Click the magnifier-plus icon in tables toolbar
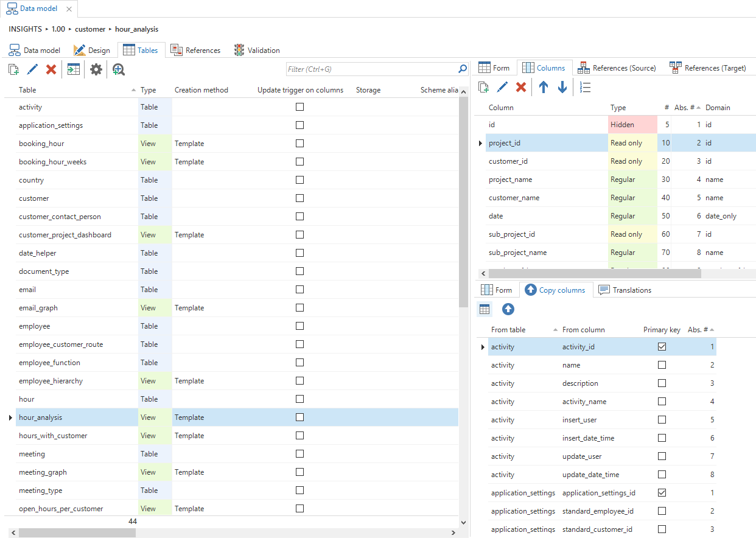 click(119, 69)
